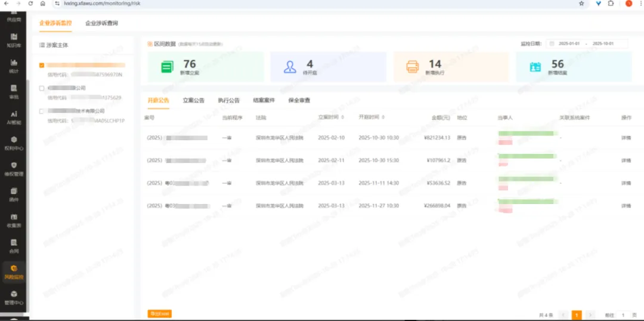Click the cyan 新增结案 card icon

tap(535, 67)
